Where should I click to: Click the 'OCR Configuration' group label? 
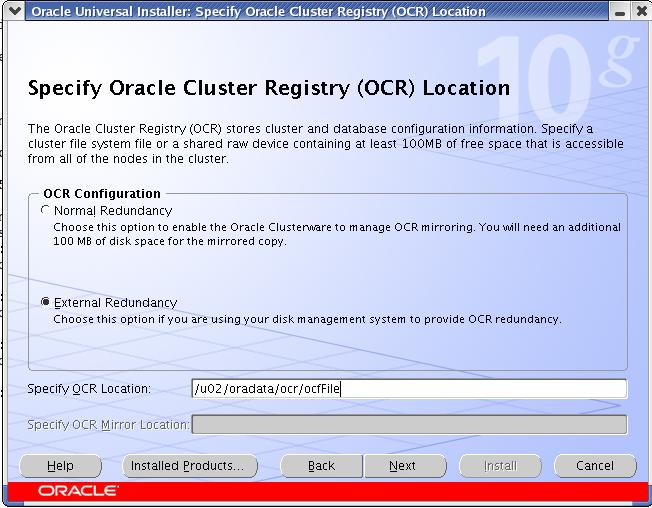coord(102,194)
